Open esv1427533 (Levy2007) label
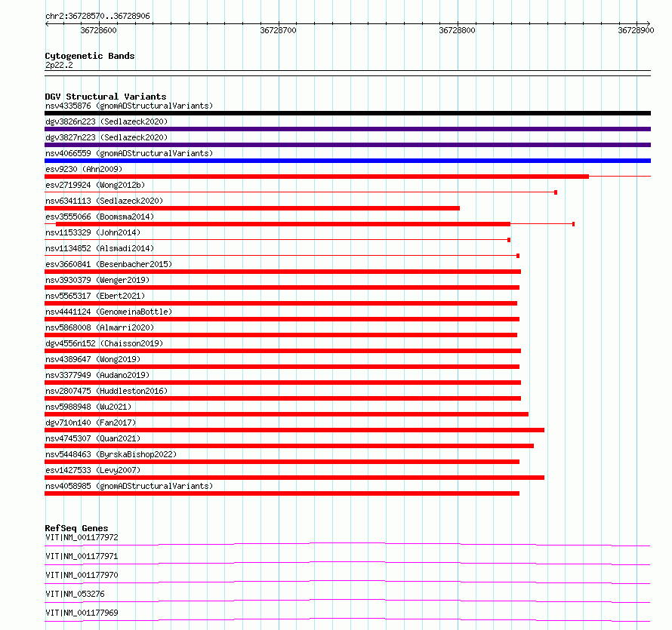 pyautogui.click(x=93, y=470)
